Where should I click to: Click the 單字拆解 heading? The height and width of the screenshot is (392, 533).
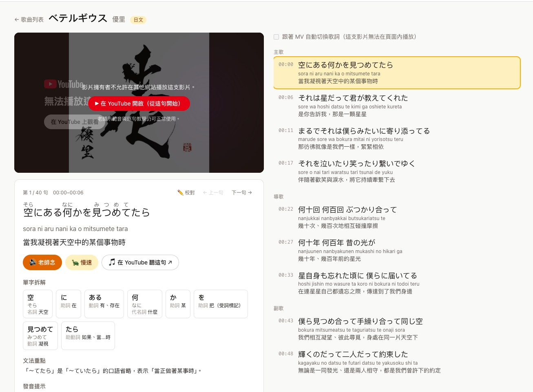pyautogui.click(x=34, y=283)
